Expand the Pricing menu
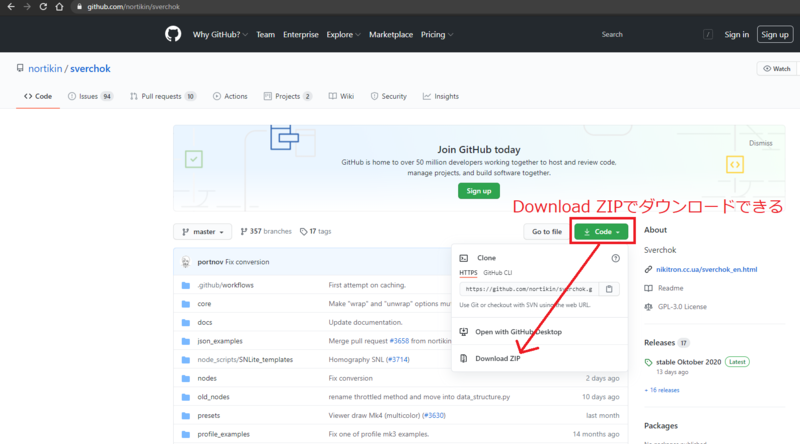The image size is (800, 444). point(437,34)
